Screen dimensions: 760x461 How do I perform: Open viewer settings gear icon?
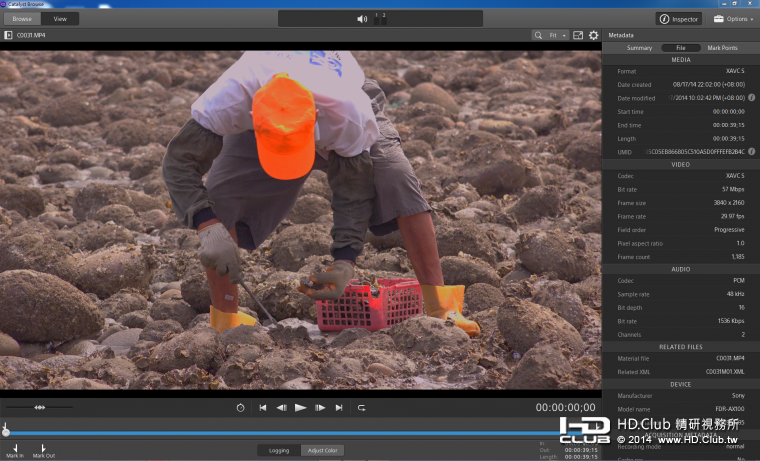click(593, 35)
